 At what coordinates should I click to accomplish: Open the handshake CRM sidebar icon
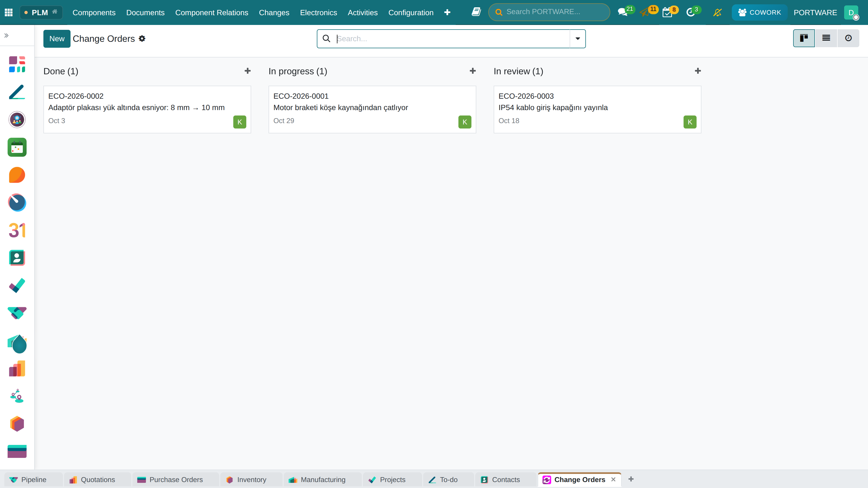(x=17, y=313)
